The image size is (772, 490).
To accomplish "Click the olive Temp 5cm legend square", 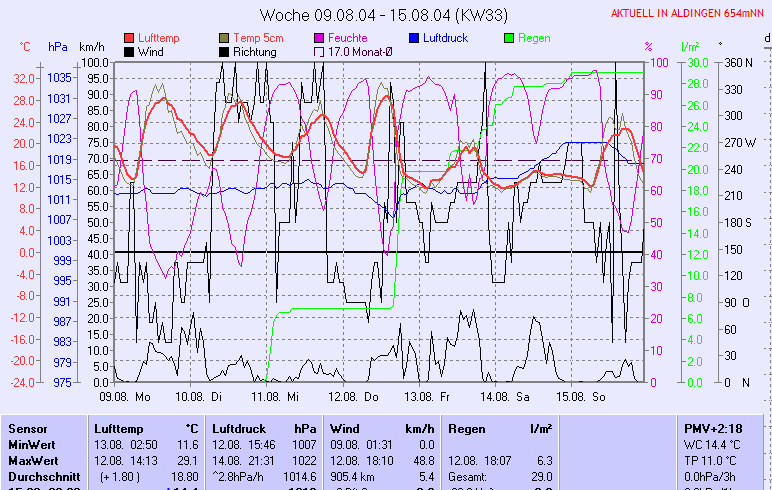I will pyautogui.click(x=224, y=37).
